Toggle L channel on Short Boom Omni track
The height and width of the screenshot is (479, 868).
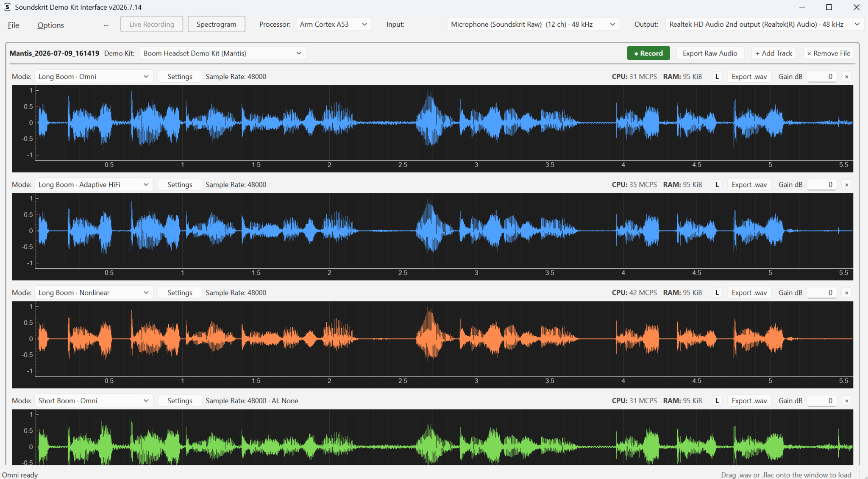coord(717,401)
